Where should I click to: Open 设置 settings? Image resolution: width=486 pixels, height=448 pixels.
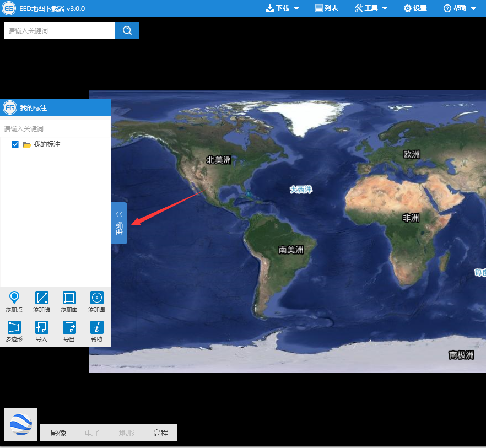tap(415, 8)
